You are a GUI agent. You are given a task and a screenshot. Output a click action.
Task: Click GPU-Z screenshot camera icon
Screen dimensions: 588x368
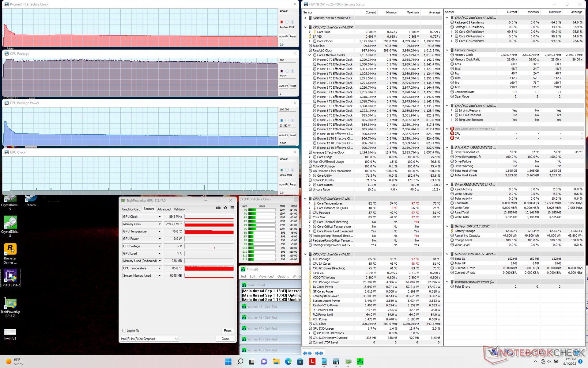pyautogui.click(x=218, y=208)
